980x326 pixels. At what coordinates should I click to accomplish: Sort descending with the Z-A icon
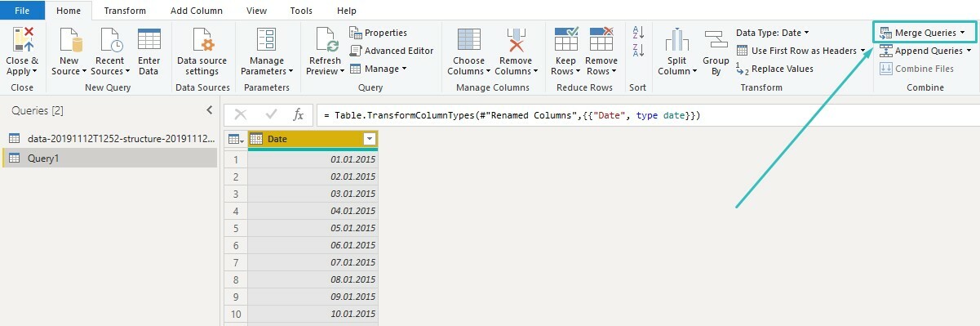point(638,51)
